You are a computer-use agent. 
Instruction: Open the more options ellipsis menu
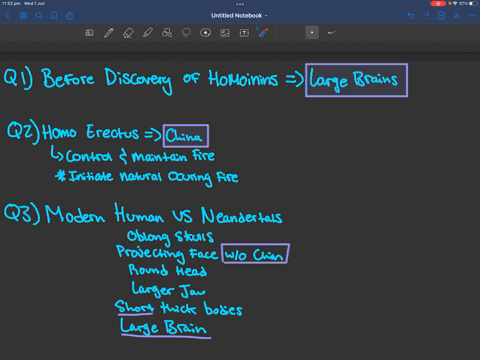[472, 15]
